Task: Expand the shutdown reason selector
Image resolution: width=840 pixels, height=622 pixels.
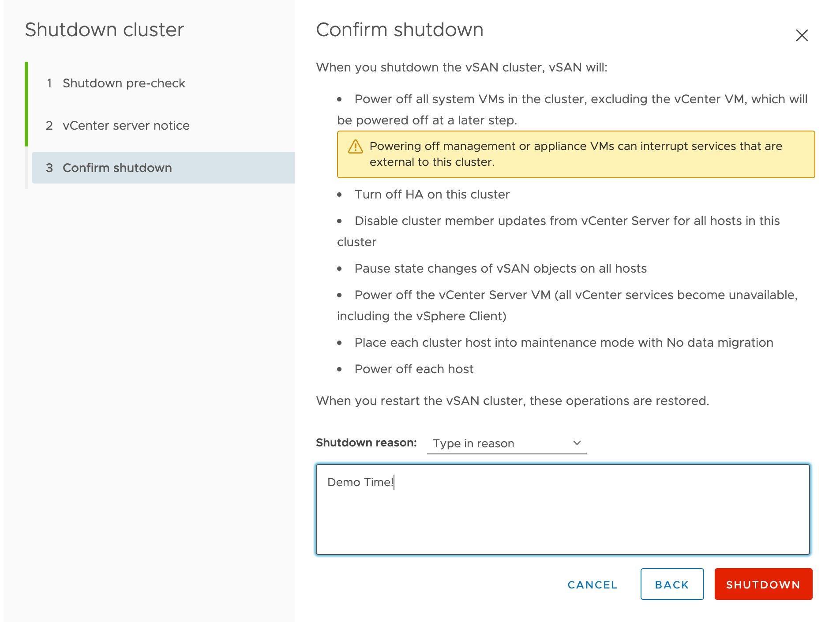Action: tap(505, 443)
